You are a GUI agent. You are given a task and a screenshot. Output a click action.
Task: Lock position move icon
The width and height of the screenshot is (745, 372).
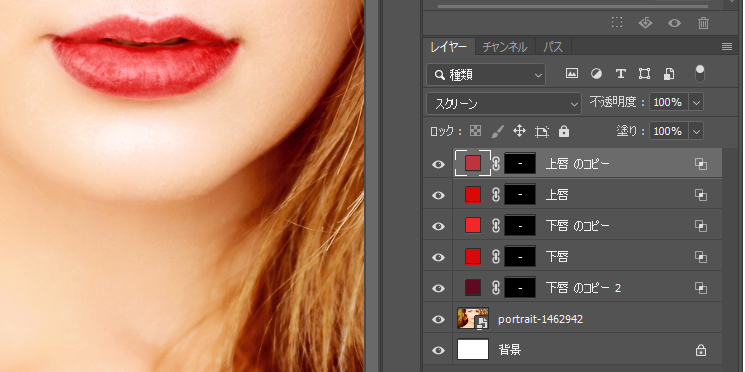(x=519, y=131)
